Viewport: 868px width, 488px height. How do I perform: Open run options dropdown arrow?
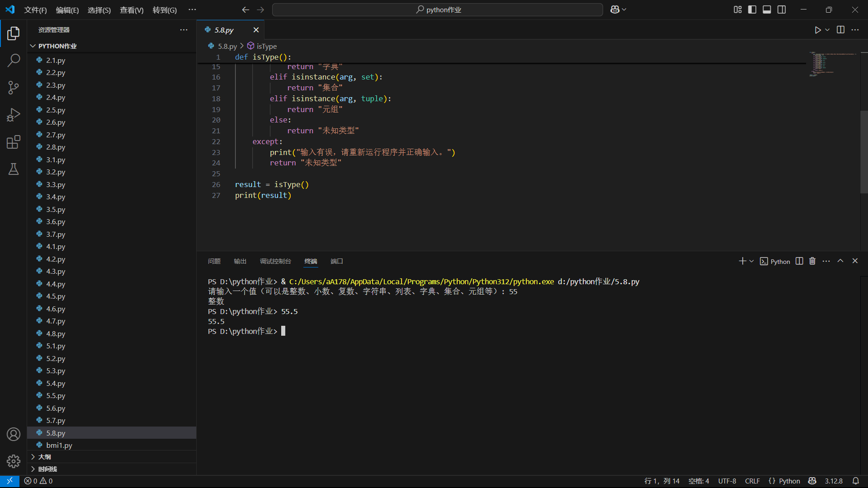tap(827, 30)
